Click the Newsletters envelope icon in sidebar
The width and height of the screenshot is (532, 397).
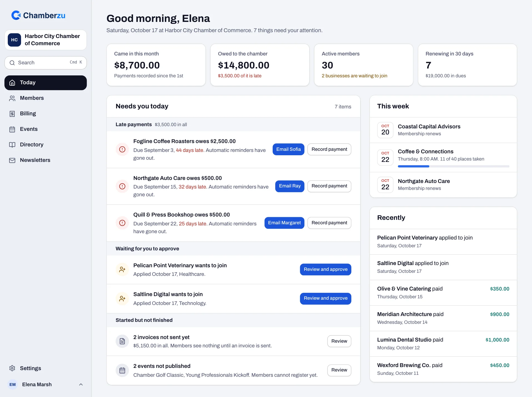click(x=12, y=160)
